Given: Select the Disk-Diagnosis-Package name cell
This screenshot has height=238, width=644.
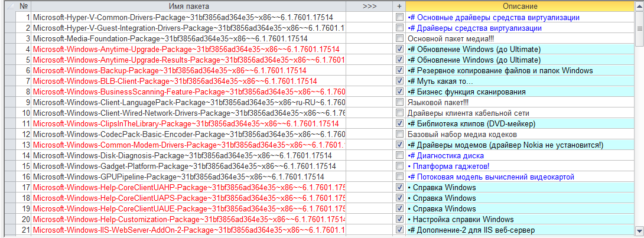Looking at the screenshot, I should tap(188, 156).
